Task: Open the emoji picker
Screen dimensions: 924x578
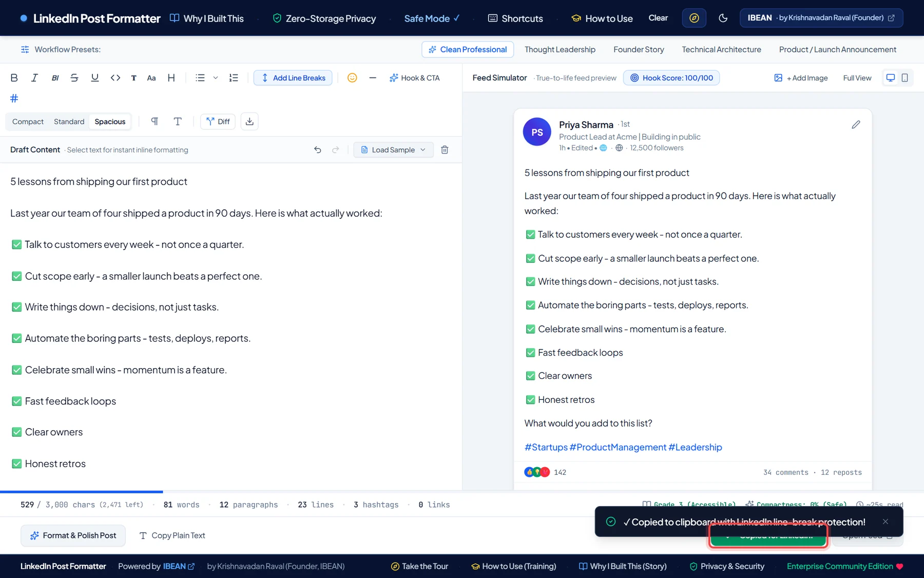Action: 352,78
